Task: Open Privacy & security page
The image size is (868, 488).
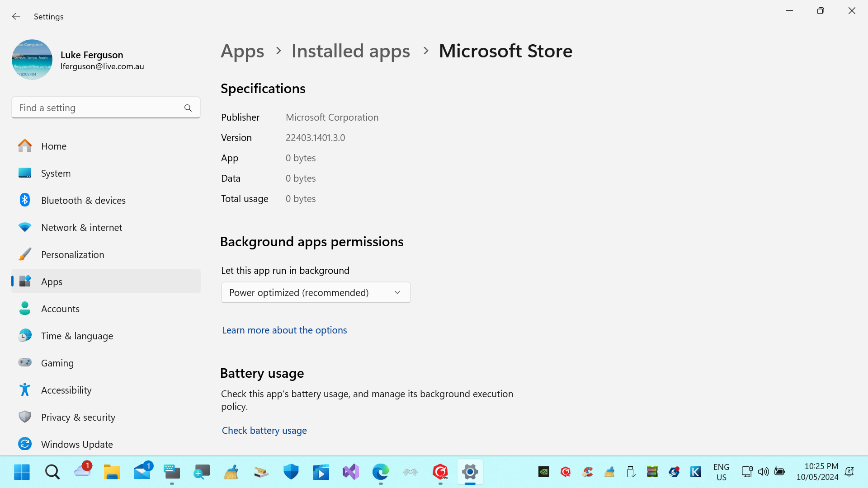Action: 106,417
